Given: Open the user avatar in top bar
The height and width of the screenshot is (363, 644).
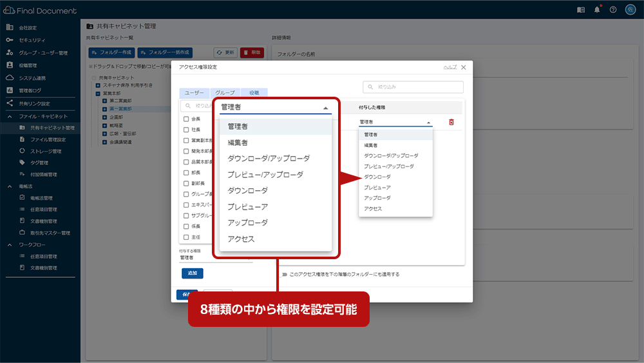Looking at the screenshot, I should pos(630,10).
